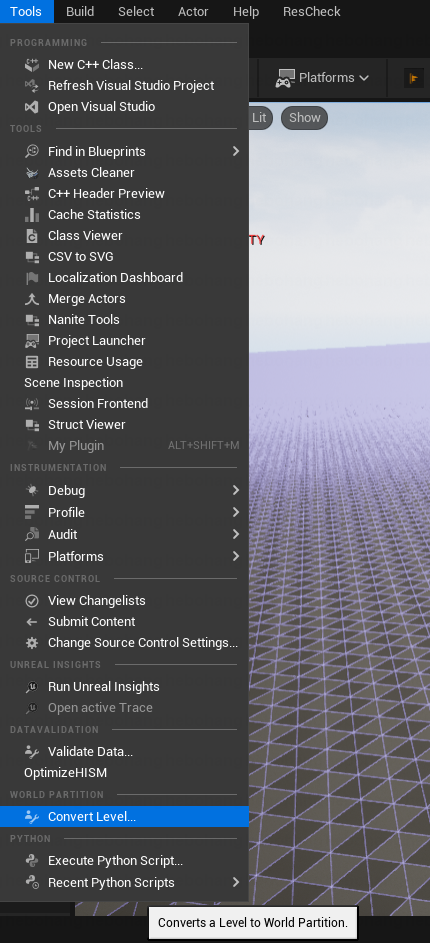Viewport: 430px width, 943px height.
Task: Click the Lit view mode button
Action: pyautogui.click(x=259, y=118)
